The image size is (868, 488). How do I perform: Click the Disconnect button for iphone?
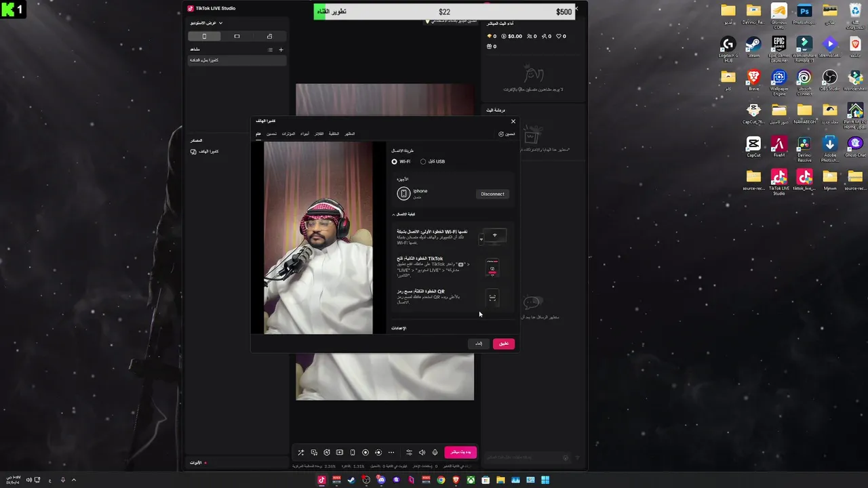[492, 194]
